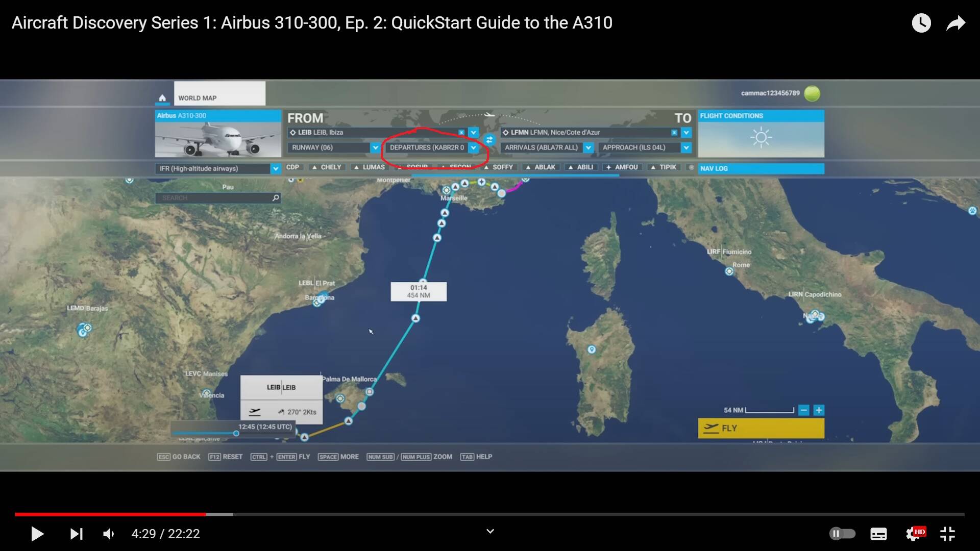
Task: Click the magnifier icon in the search field
Action: click(275, 198)
